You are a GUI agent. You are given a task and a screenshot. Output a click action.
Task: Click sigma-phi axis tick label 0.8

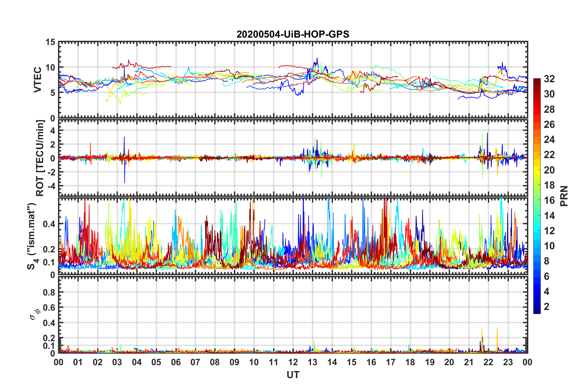pos(49,292)
